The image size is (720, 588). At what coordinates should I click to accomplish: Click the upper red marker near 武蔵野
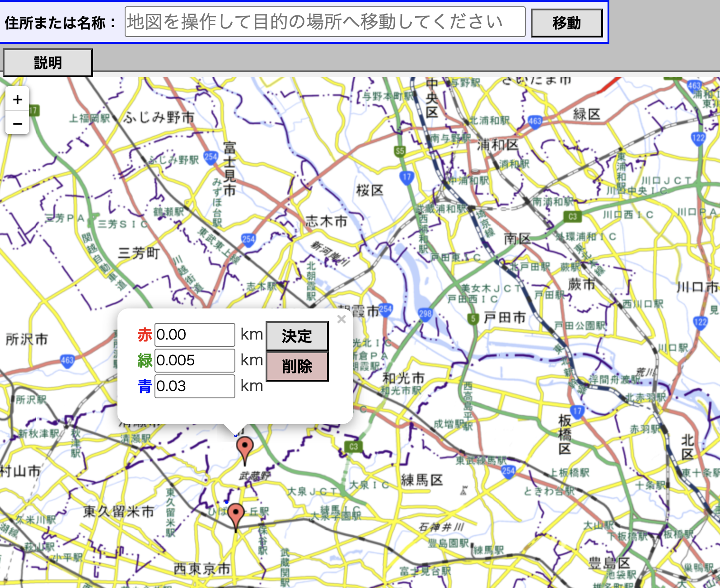tap(245, 447)
